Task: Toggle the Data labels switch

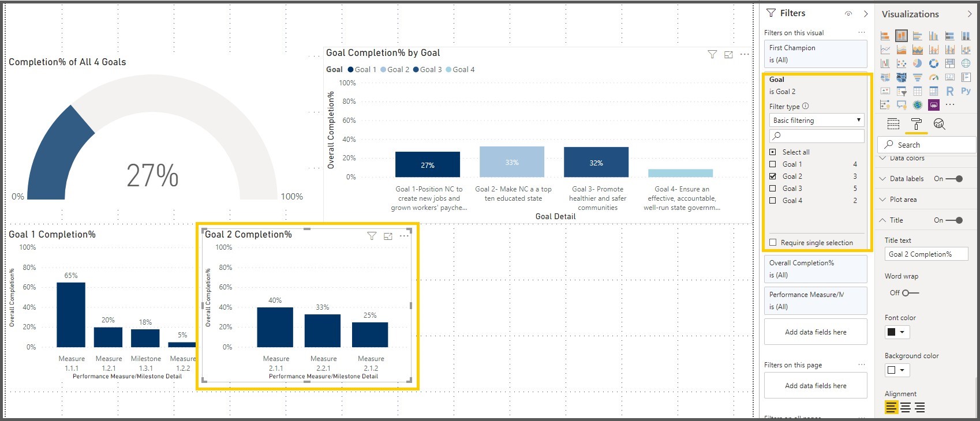Action: [954, 179]
